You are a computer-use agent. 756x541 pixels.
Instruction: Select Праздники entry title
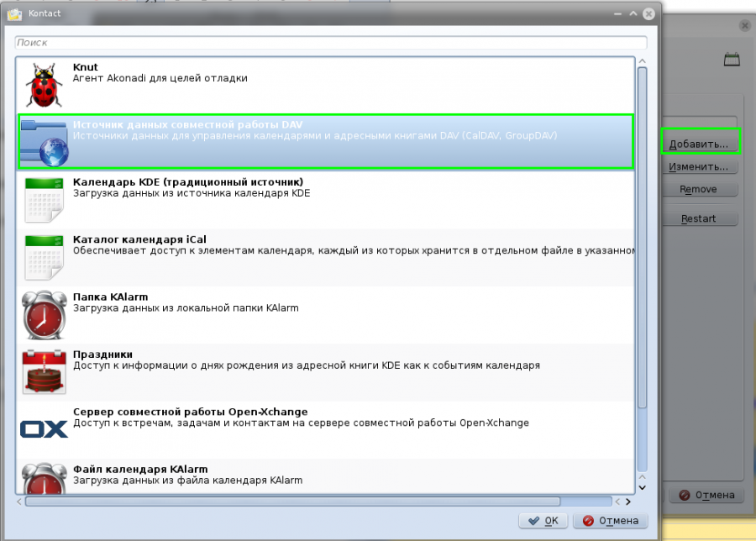tap(102, 355)
